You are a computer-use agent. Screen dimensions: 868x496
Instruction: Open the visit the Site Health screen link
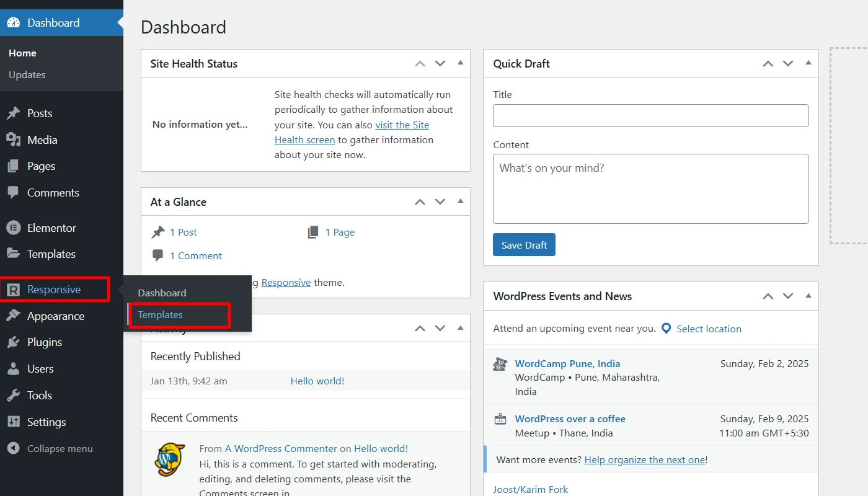(352, 133)
